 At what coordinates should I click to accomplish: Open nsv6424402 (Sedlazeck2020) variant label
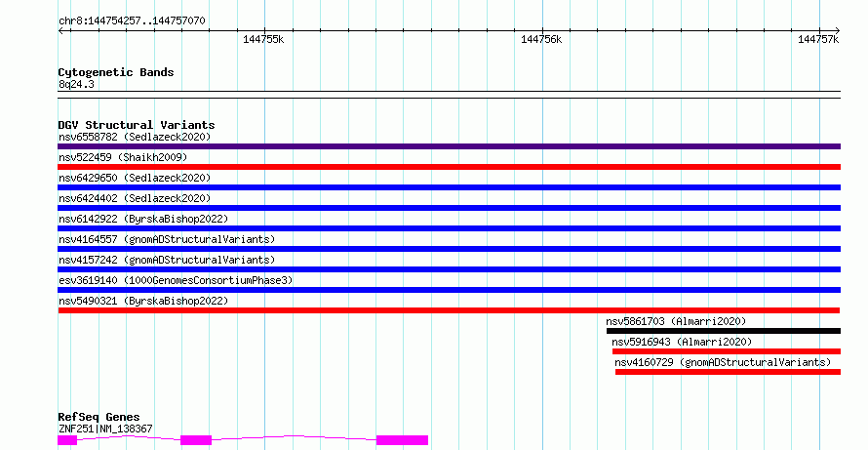(135, 198)
